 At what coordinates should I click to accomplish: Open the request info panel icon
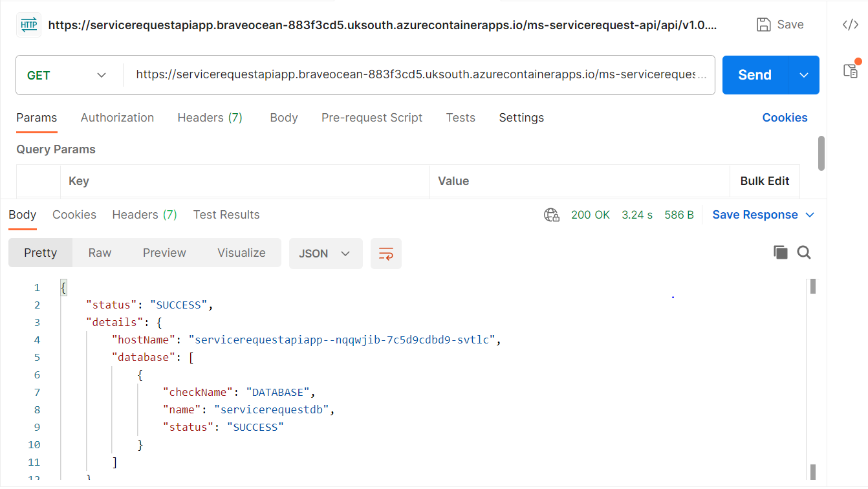tap(851, 70)
